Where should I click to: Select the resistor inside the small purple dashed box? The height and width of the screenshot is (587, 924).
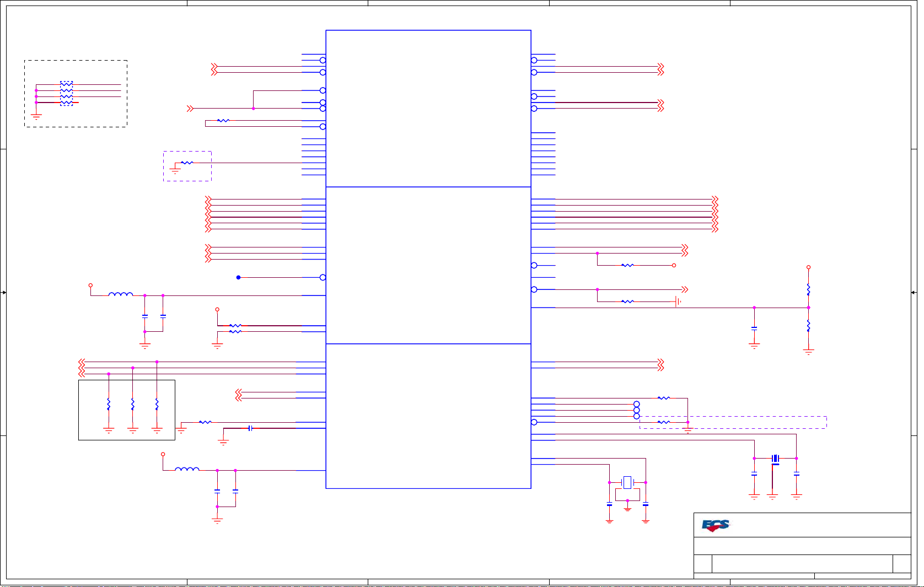pyautogui.click(x=187, y=163)
